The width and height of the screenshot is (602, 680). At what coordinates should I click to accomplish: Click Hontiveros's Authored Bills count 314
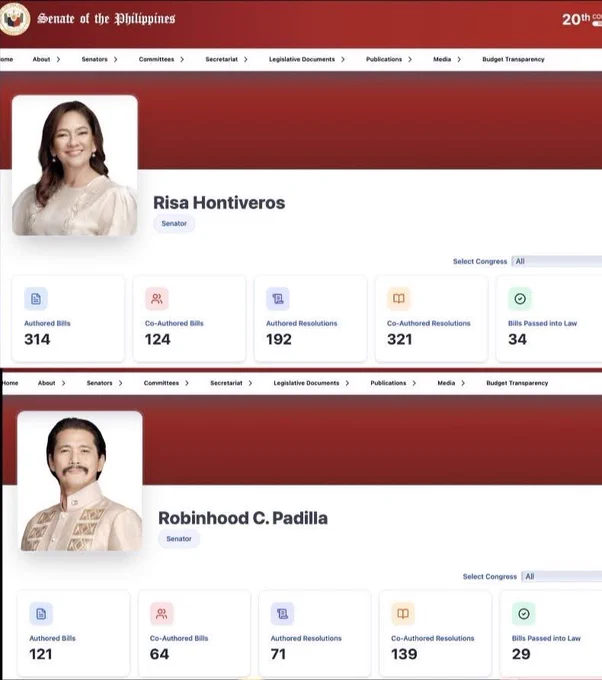(37, 339)
